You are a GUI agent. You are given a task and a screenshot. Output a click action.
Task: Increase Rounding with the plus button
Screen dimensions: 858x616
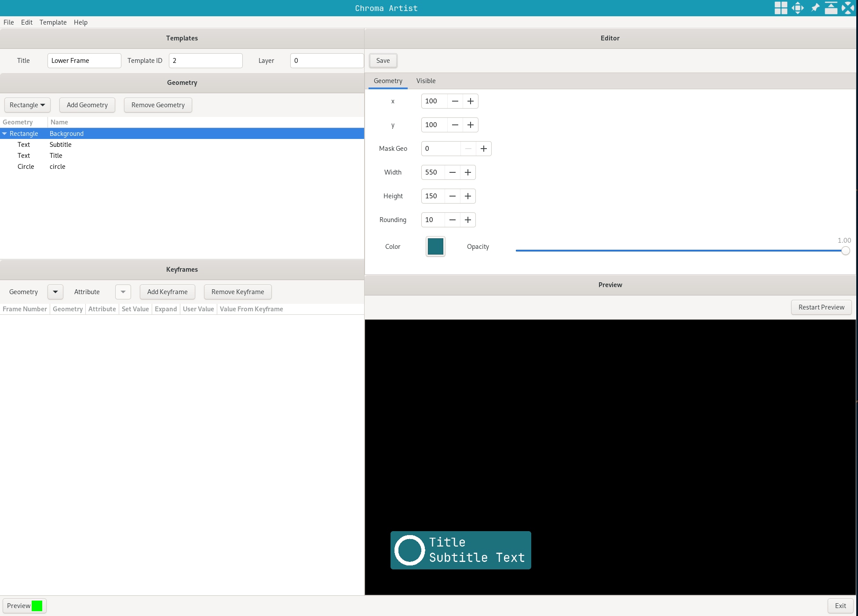[468, 220]
